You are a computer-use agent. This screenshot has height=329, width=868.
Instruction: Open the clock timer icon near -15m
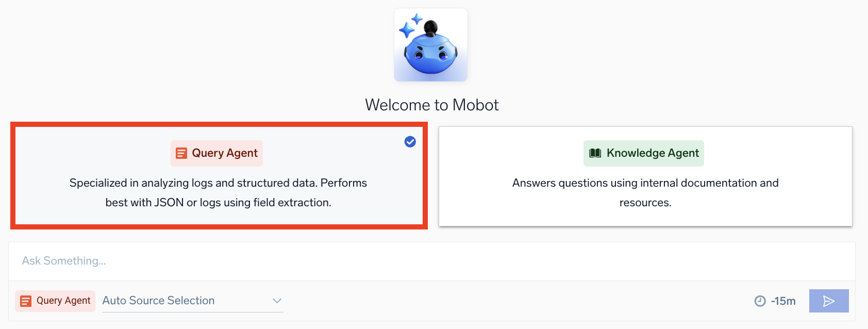click(760, 301)
